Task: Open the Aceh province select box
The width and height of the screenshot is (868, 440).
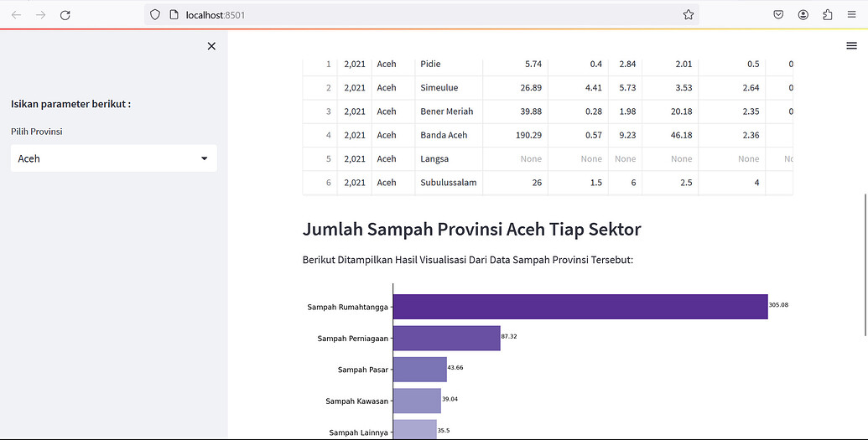Action: pyautogui.click(x=113, y=158)
